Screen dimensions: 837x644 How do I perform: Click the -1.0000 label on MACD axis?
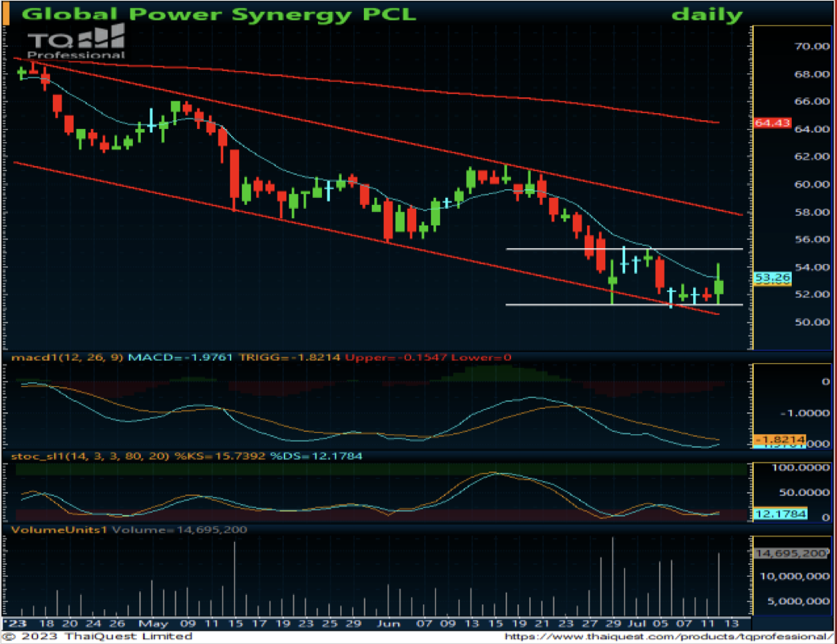point(805,413)
